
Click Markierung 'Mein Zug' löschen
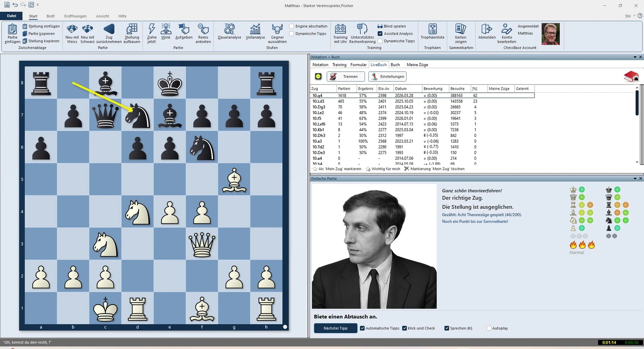pyautogui.click(x=434, y=169)
